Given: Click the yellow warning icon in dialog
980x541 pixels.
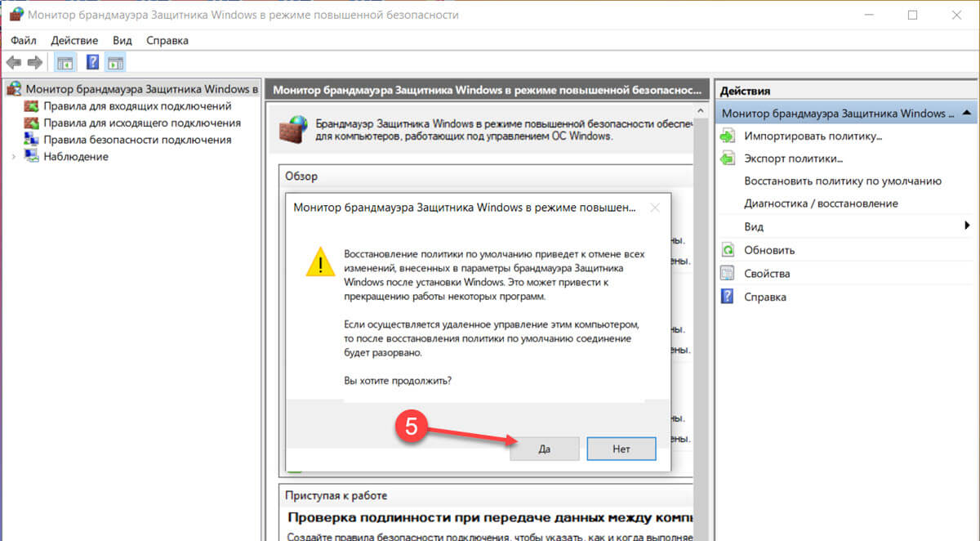Looking at the screenshot, I should pos(320,261).
